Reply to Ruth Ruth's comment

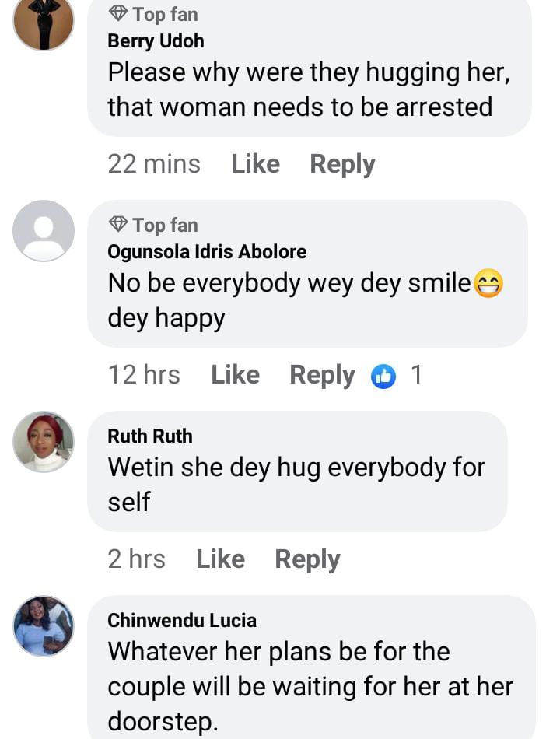point(307,559)
